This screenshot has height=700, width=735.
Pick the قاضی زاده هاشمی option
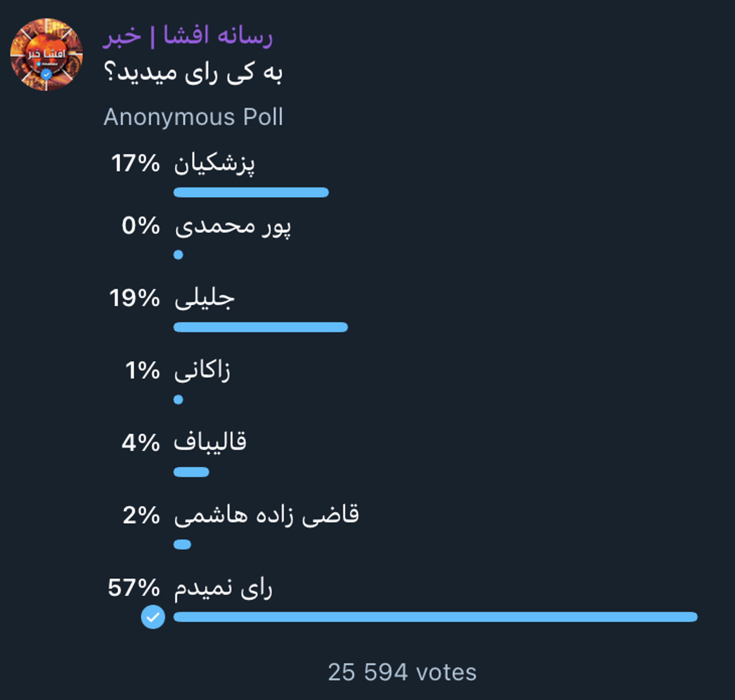coord(266,515)
